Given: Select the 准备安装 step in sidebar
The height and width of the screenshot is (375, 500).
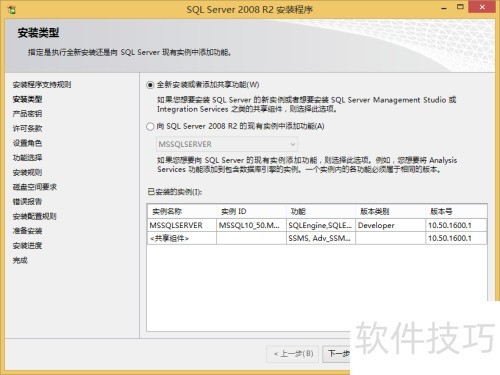Looking at the screenshot, I should (x=27, y=231).
